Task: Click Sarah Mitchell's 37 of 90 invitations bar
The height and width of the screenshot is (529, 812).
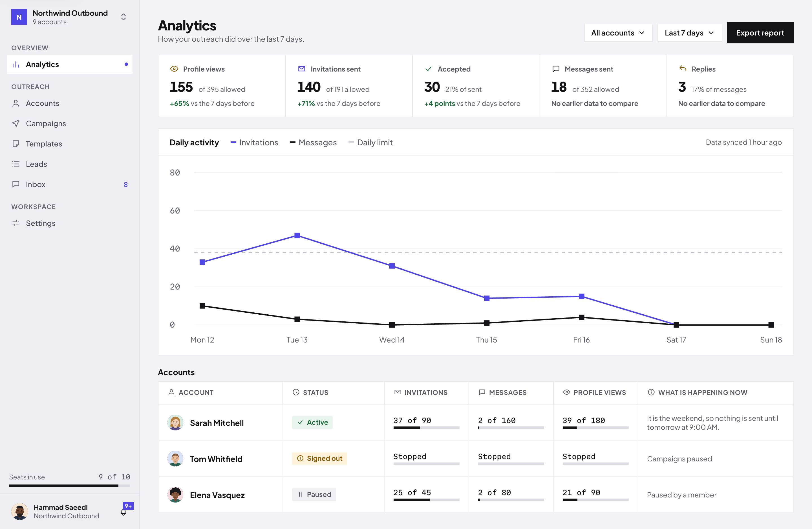Action: coord(427,427)
